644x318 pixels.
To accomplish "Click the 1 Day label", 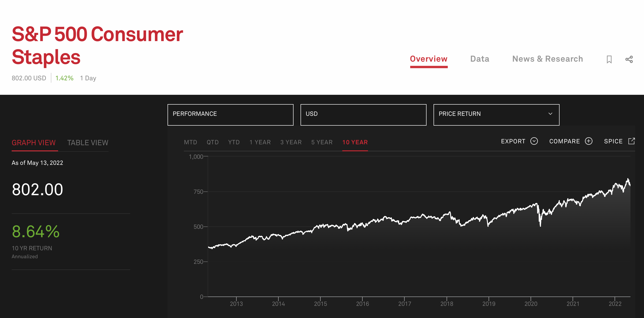I will point(88,78).
